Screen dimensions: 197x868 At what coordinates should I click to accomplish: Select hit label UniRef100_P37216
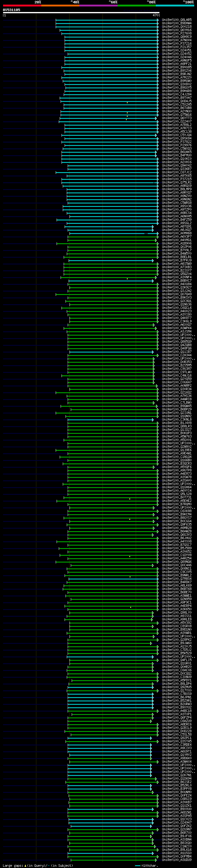[x=176, y=43]
